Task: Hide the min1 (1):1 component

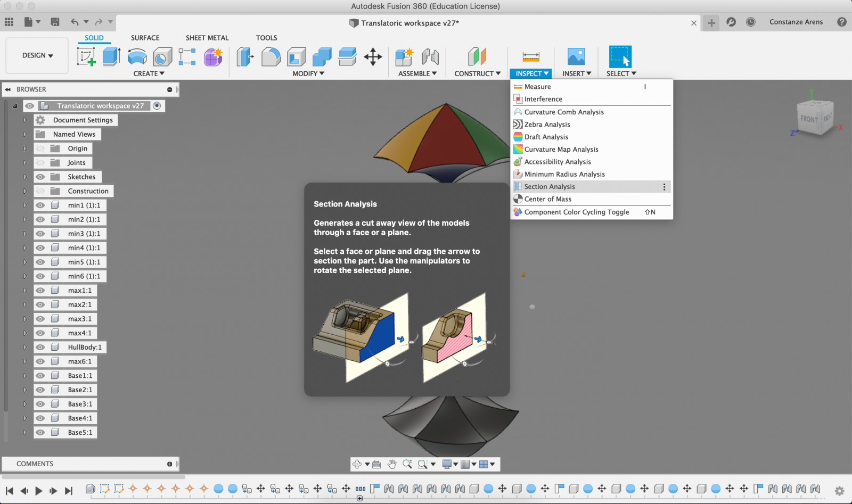Action: coord(40,205)
